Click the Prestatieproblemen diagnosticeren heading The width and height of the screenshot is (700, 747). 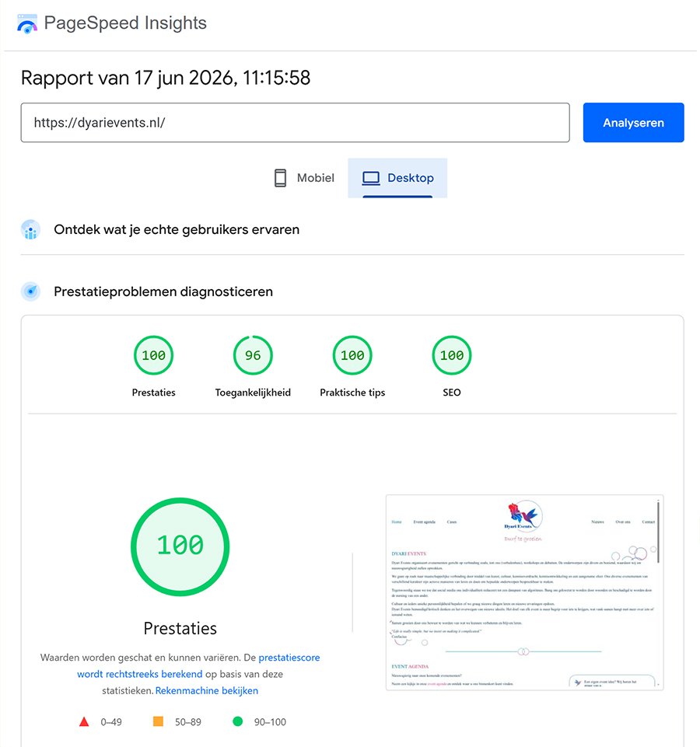pos(163,291)
